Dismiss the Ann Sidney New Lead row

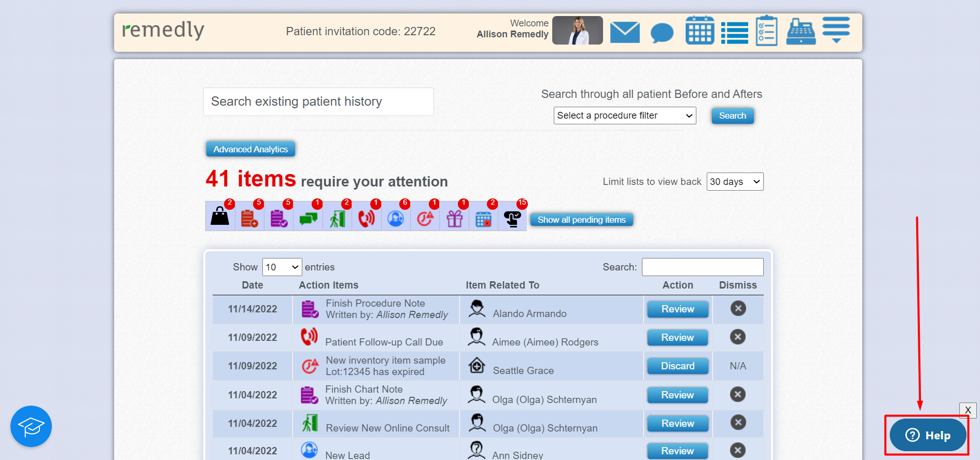pyautogui.click(x=738, y=451)
